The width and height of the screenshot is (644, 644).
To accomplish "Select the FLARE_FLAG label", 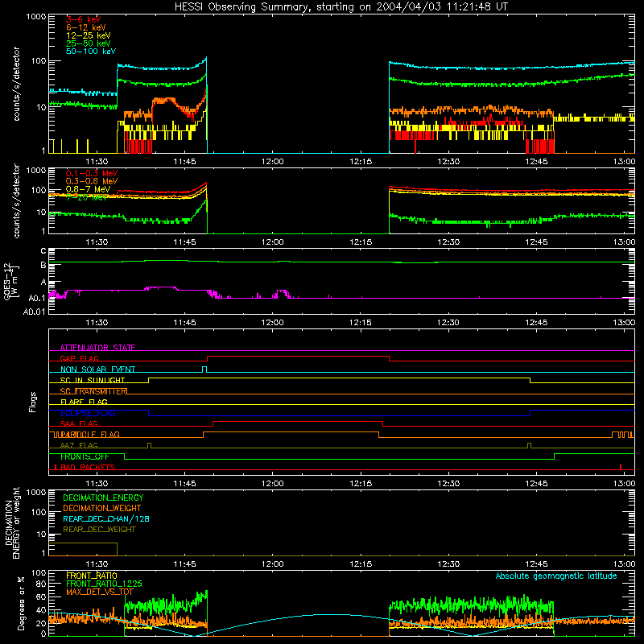I will click(x=84, y=402).
